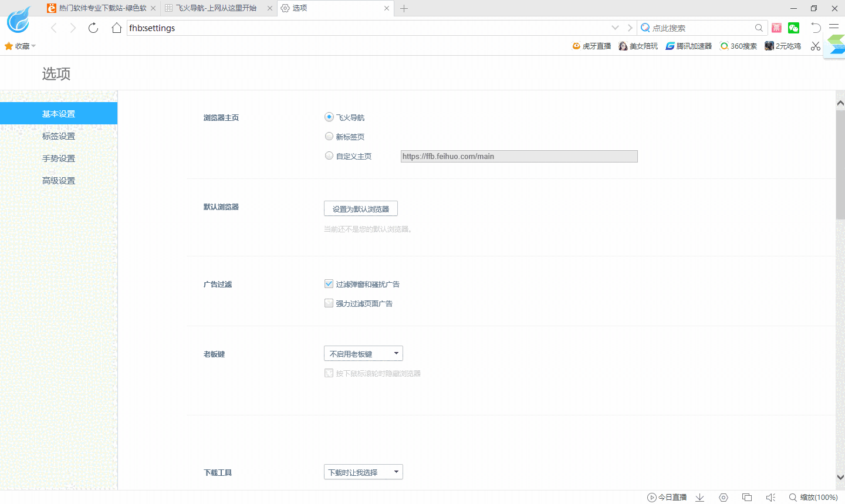Click the 设置为默认浏览器 button
Image resolution: width=845 pixels, height=504 pixels.
pos(361,208)
